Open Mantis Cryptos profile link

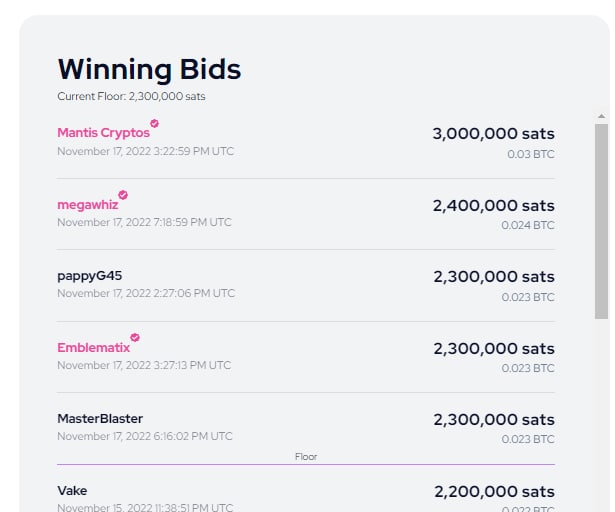104,133
